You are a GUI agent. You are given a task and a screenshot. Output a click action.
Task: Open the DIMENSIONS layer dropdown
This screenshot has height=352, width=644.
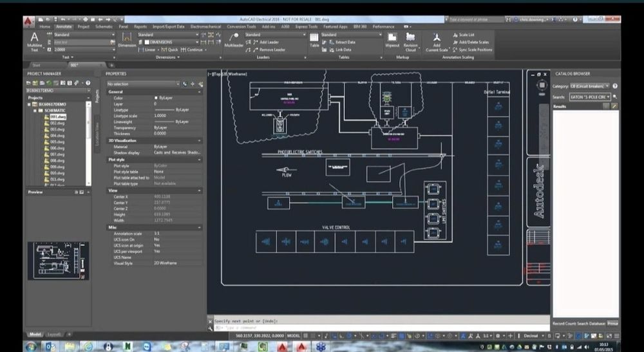(172, 42)
